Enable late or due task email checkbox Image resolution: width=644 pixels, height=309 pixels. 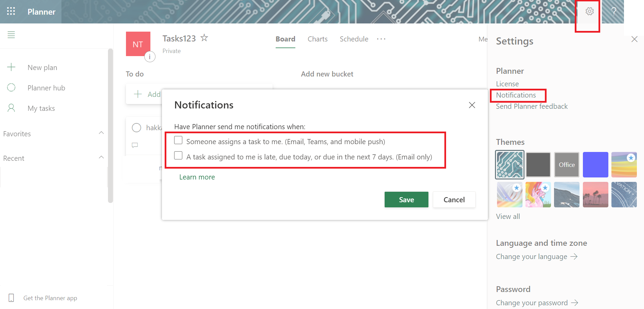click(x=178, y=155)
